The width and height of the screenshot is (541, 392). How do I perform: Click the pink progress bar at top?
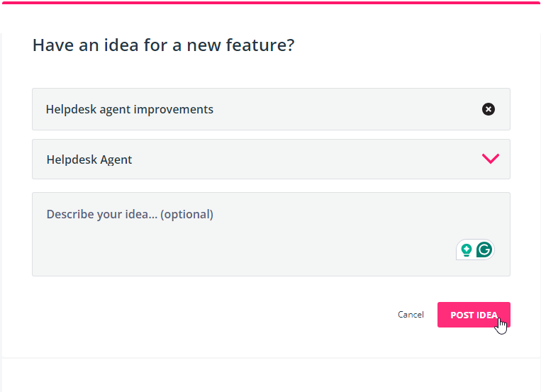pyautogui.click(x=271, y=2)
